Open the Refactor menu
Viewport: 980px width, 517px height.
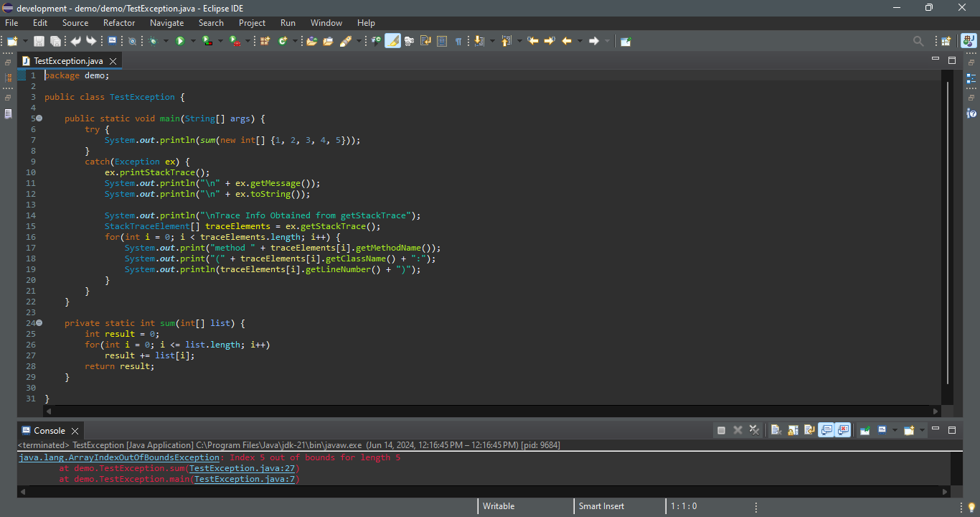point(119,23)
